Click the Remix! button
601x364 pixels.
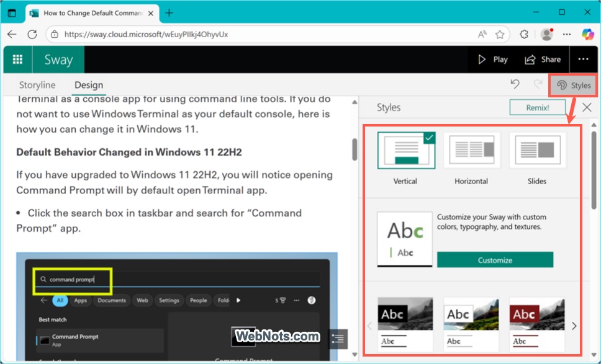[538, 107]
